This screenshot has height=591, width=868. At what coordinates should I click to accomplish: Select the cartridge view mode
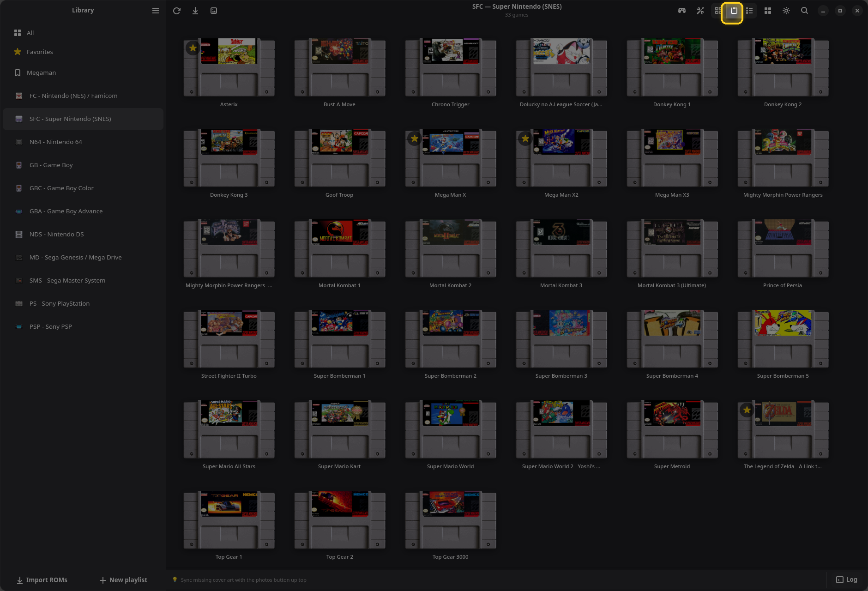click(x=734, y=11)
